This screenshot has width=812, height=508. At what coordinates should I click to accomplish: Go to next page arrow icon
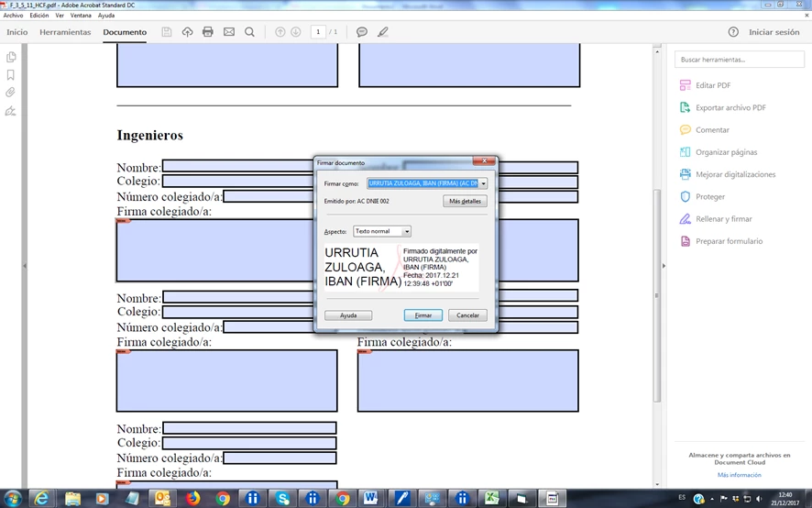click(296, 32)
